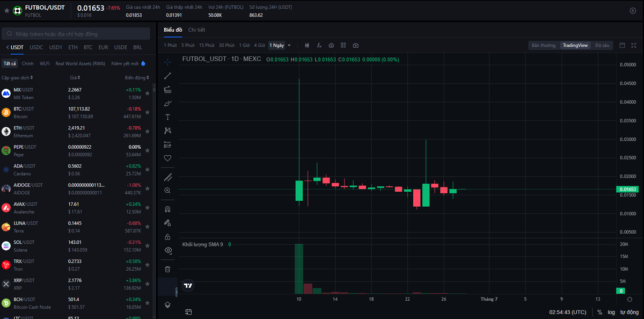The image size is (644, 319).
Task: Select the trend line drawing tool
Action: 167,76
